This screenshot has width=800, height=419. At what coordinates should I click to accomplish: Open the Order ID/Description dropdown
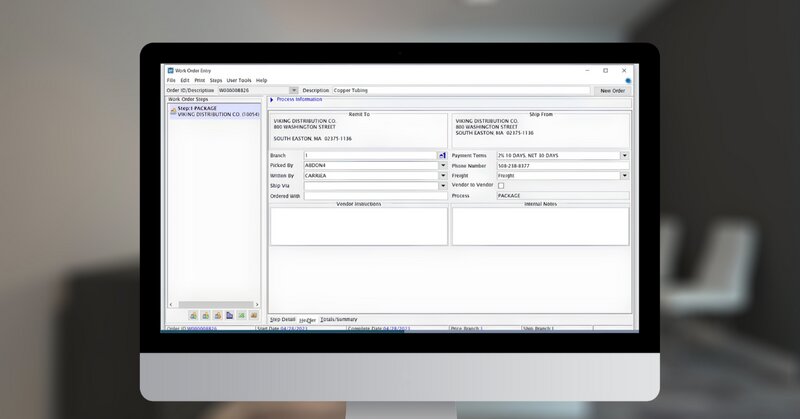[x=293, y=90]
